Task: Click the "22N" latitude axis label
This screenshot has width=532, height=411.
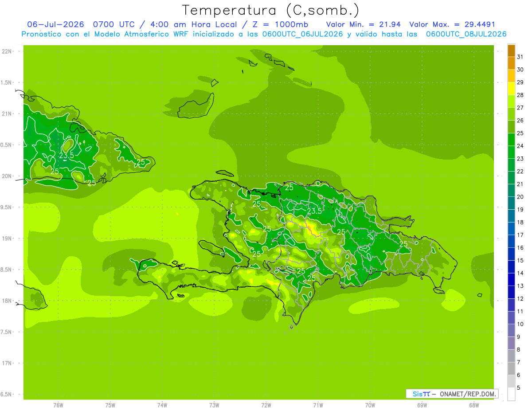Action: click(x=7, y=51)
